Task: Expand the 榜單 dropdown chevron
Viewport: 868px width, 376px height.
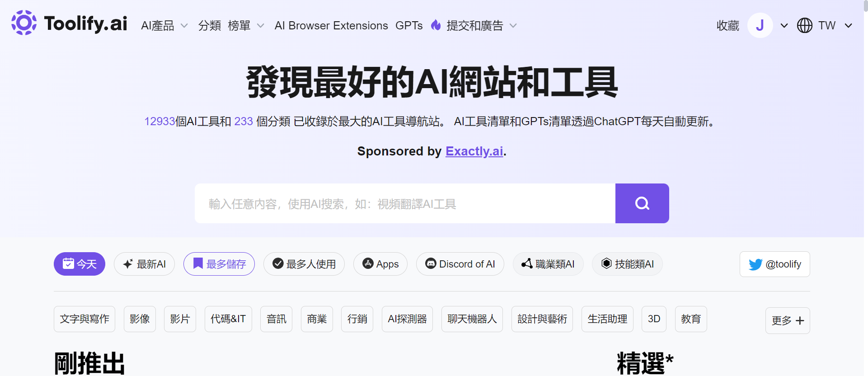Action: pos(261,26)
